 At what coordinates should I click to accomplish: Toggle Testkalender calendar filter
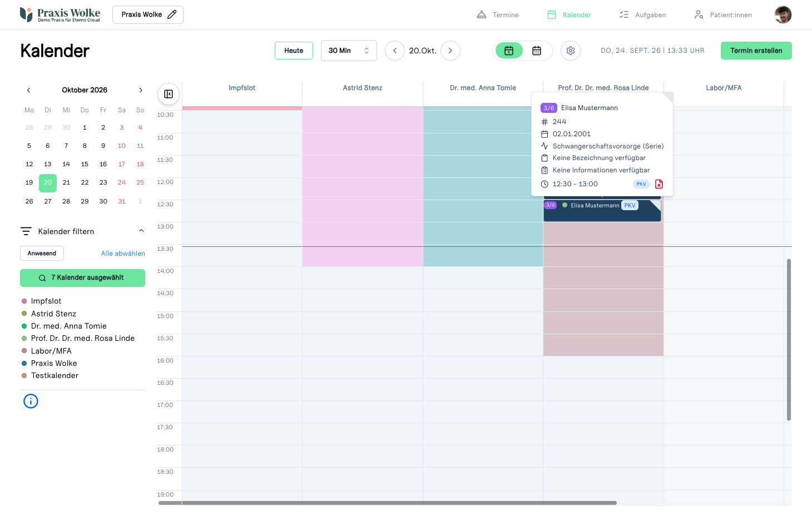[x=50, y=375]
